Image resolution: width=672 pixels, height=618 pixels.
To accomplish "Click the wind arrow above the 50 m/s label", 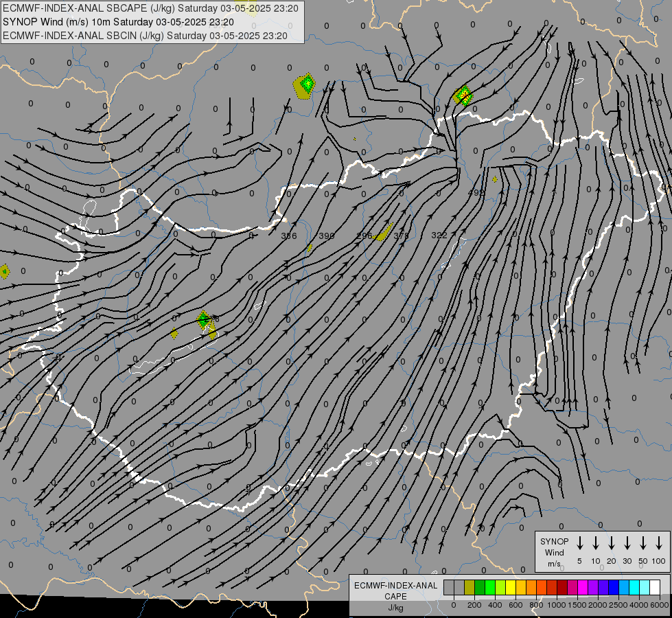I will coord(643,543).
